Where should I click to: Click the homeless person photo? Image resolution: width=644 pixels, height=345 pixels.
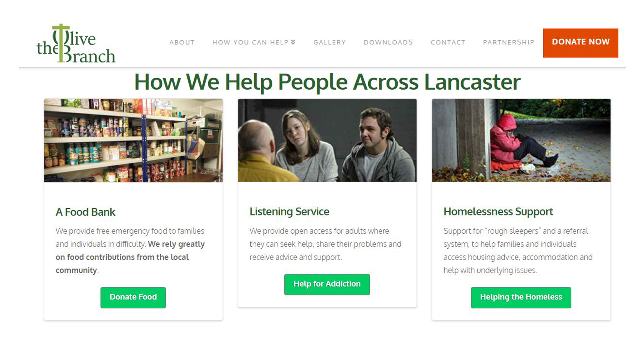pyautogui.click(x=521, y=140)
